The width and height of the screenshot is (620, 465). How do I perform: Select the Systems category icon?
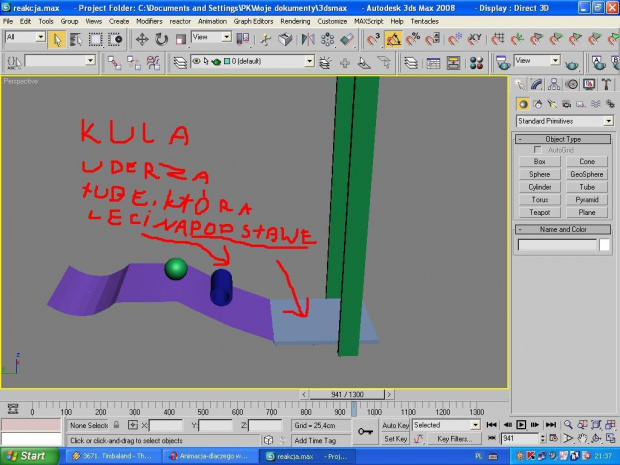pyautogui.click(x=610, y=104)
